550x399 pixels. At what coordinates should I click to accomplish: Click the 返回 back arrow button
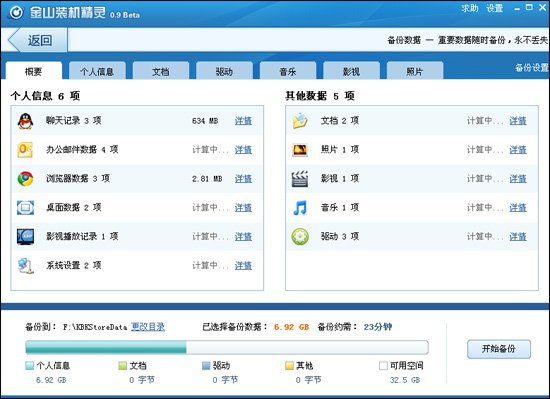[x=37, y=40]
